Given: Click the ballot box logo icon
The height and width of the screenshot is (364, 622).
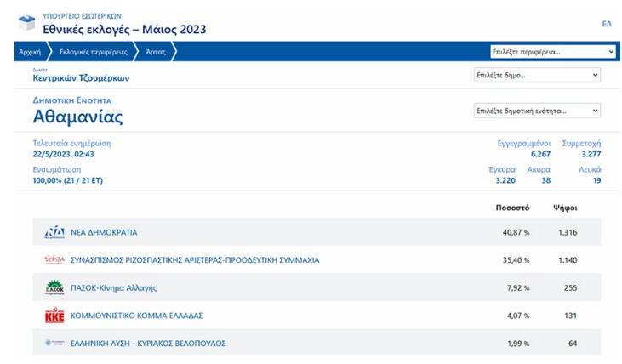Looking at the screenshot, I should coord(28,23).
